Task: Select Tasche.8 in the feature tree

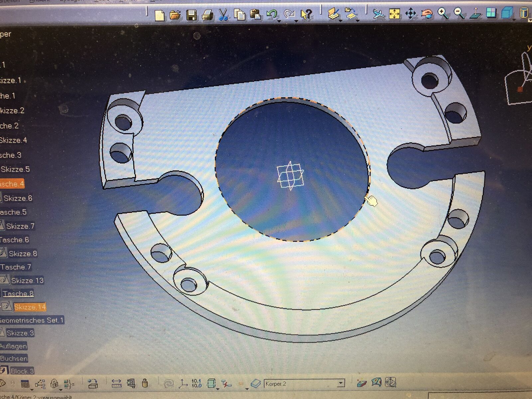Action: click(x=18, y=294)
